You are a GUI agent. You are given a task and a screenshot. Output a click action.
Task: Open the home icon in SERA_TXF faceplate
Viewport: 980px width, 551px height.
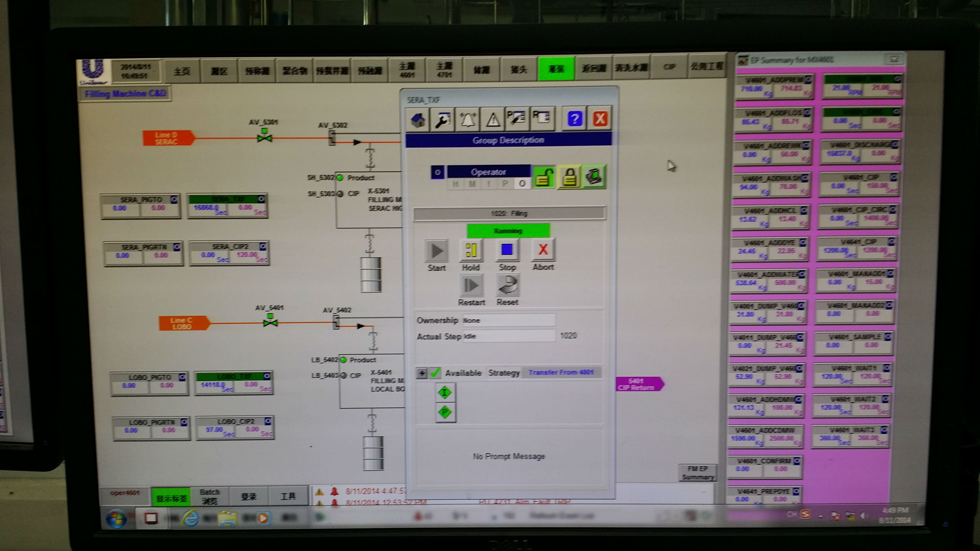(417, 120)
